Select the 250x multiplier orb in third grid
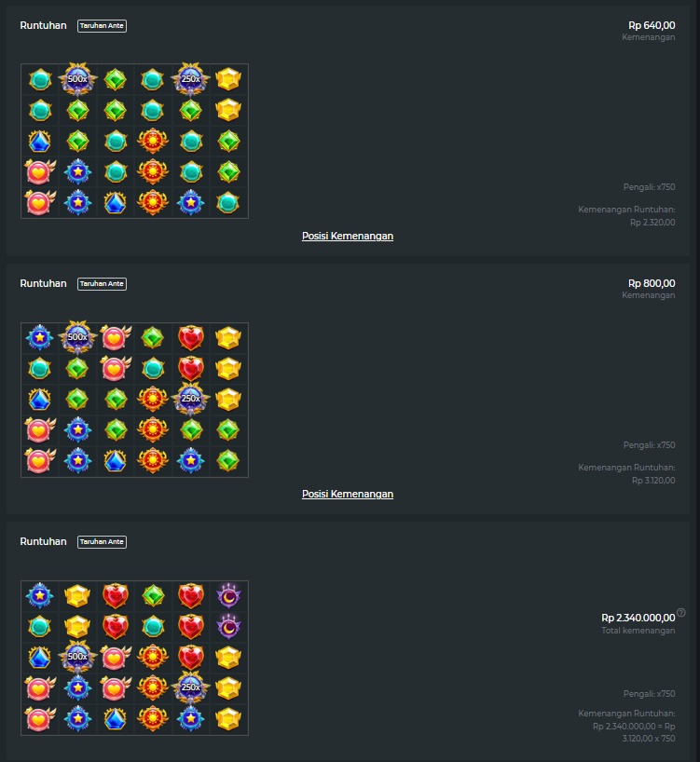The height and width of the screenshot is (762, 700). (190, 687)
